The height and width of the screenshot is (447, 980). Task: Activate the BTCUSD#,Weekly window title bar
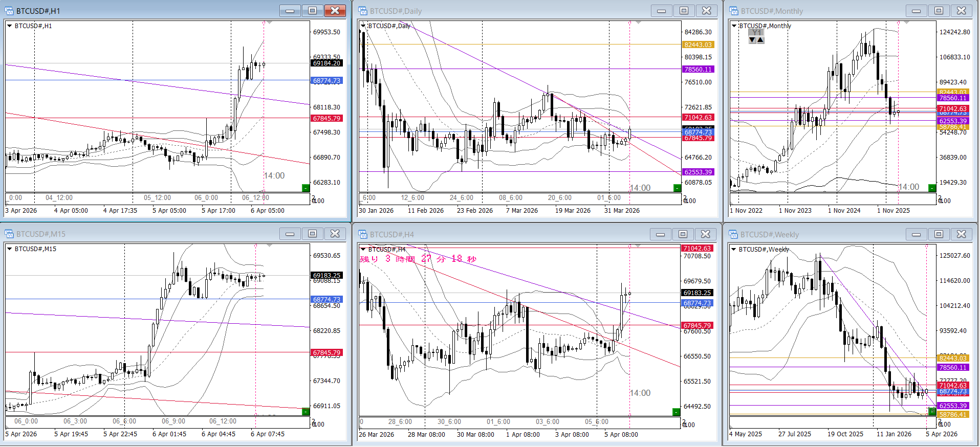pos(819,234)
